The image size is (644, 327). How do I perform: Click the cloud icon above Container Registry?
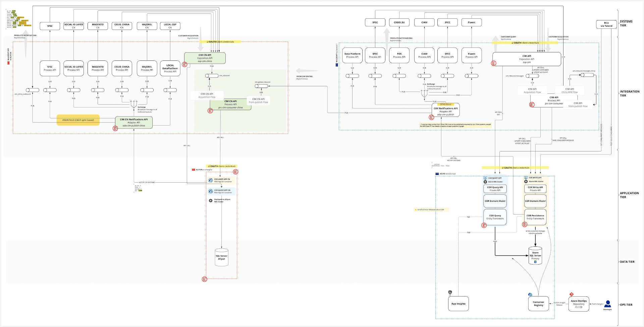[530, 294]
